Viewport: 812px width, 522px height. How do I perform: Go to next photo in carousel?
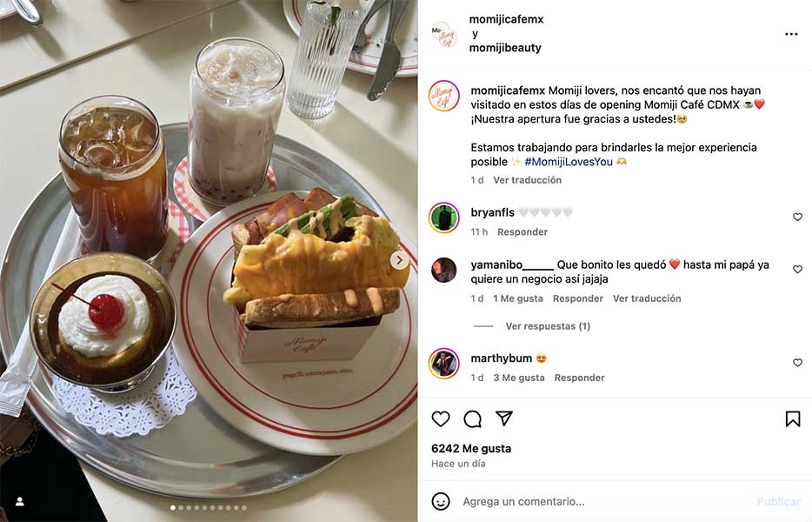pos(399,260)
